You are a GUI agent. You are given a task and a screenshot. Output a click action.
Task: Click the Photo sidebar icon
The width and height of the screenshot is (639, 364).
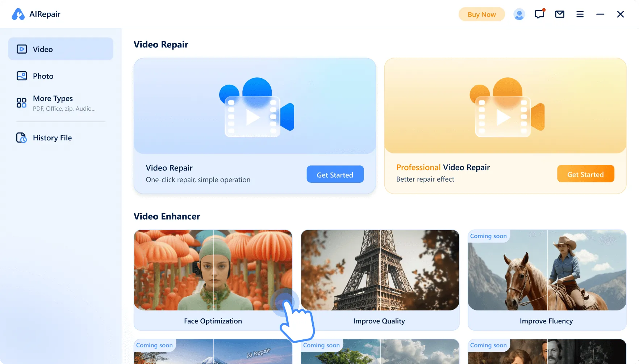(x=22, y=76)
